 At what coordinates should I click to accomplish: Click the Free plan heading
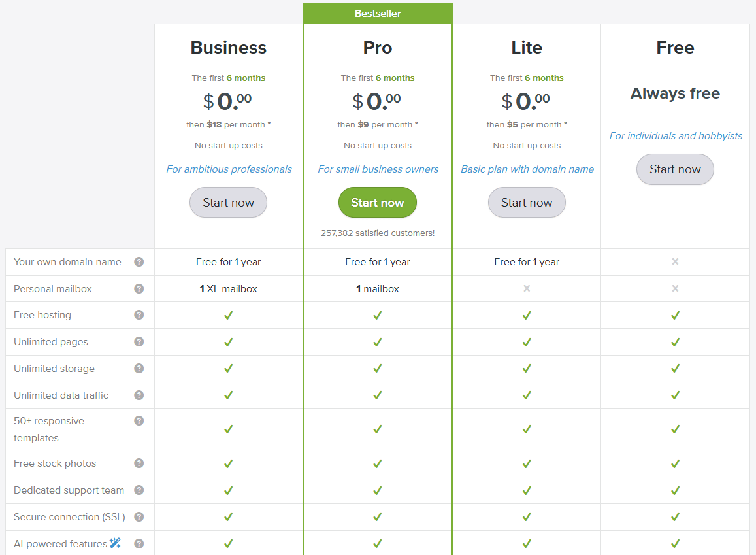click(x=675, y=48)
